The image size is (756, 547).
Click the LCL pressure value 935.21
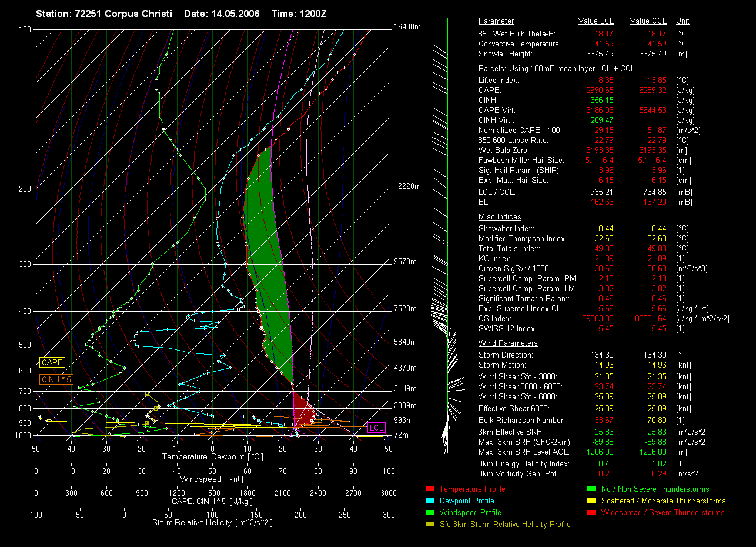click(x=602, y=192)
